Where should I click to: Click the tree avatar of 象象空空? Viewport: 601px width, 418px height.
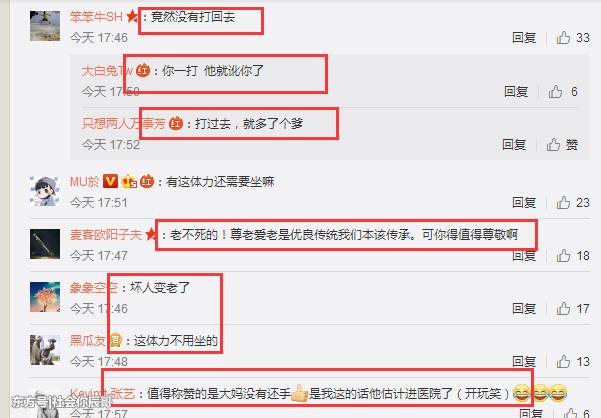tap(45, 297)
